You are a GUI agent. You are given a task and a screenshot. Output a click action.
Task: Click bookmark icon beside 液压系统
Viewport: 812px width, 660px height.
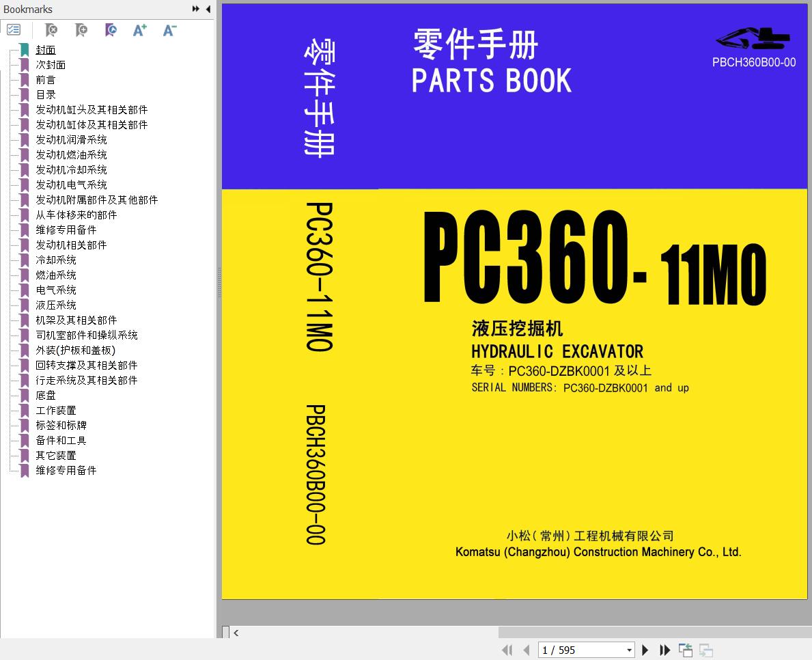click(x=25, y=305)
